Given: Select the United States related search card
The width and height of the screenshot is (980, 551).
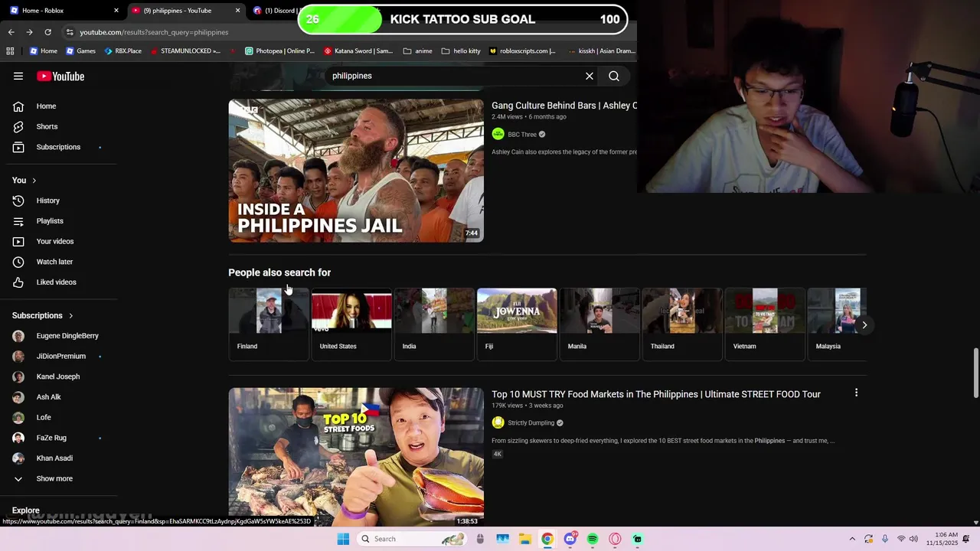Looking at the screenshot, I should tap(351, 324).
